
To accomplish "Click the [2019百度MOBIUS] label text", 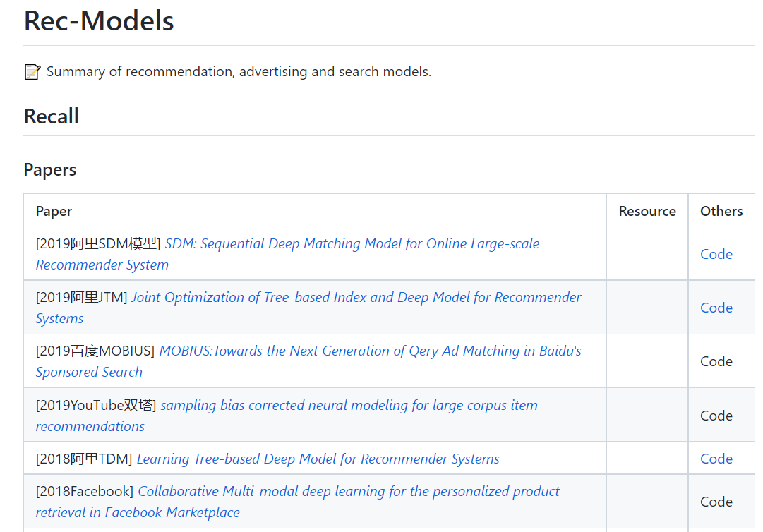I will point(95,351).
